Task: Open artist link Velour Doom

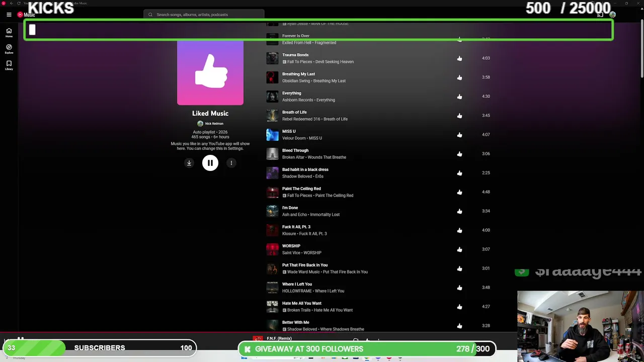Action: pyautogui.click(x=294, y=138)
